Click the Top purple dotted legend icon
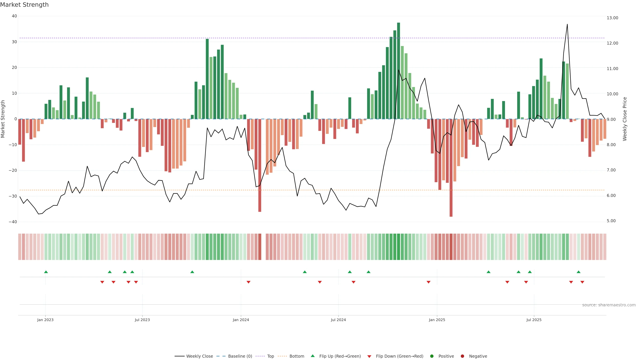The width and height of the screenshot is (644, 362). pyautogui.click(x=260, y=356)
